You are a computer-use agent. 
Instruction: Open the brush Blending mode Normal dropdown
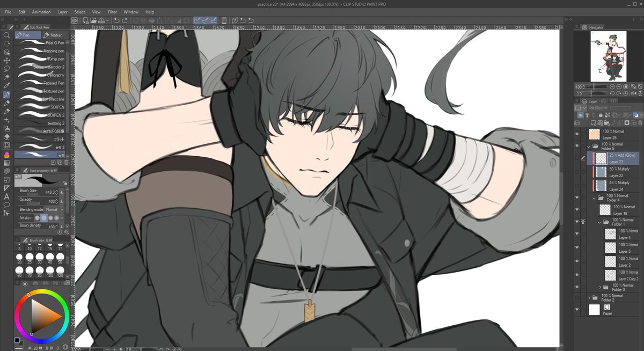point(54,209)
